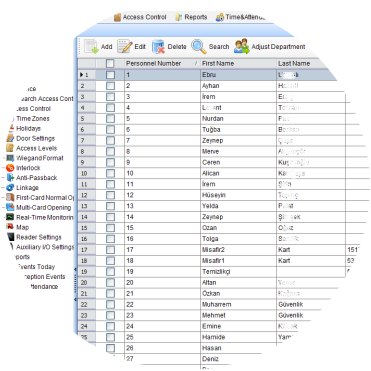Click the cell Hüseyin
Image resolution: width=371 pixels, height=371 pixels.
238,195
